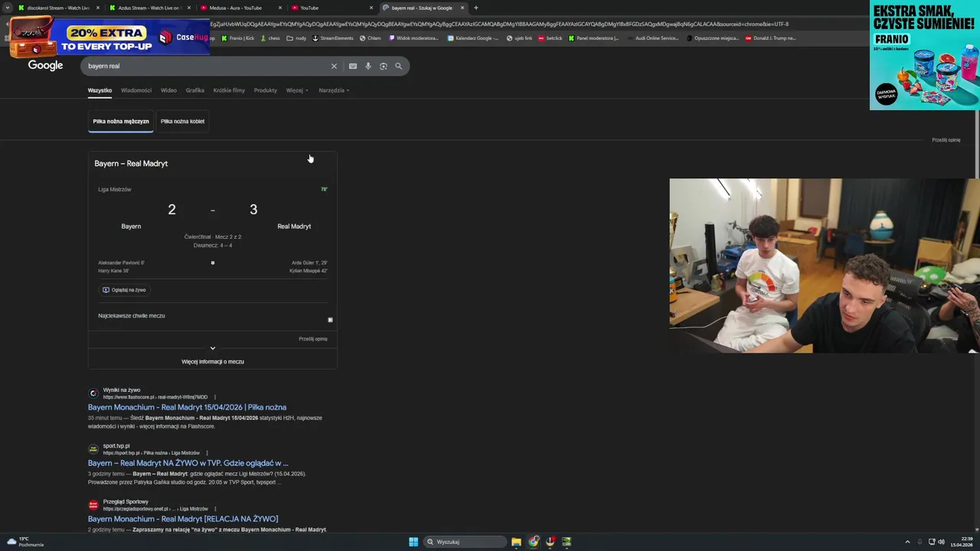
Task: Switch to Wiadomości results tab
Action: (x=136, y=90)
